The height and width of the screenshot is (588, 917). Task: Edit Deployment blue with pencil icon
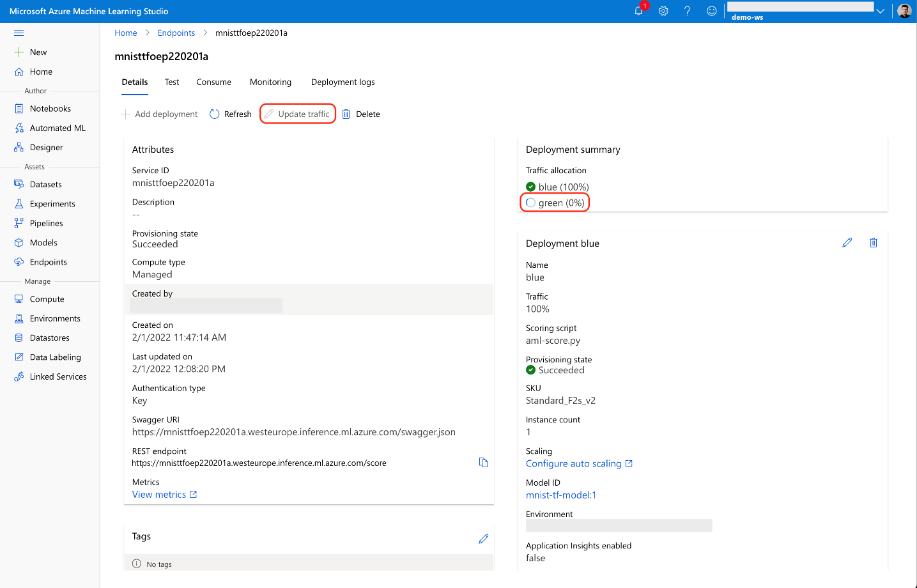(847, 243)
